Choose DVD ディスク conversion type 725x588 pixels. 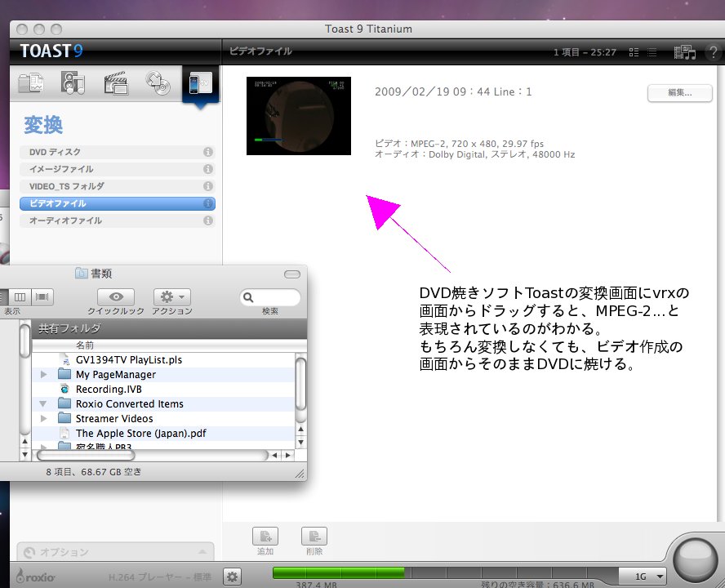coord(117,152)
